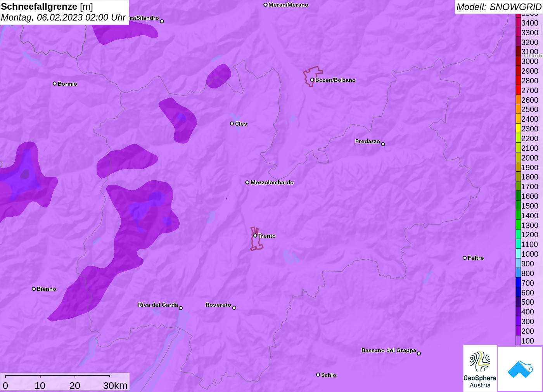Click the 30km scale bar label
Image resolution: width=543 pixels, height=392 pixels.
coord(115,385)
